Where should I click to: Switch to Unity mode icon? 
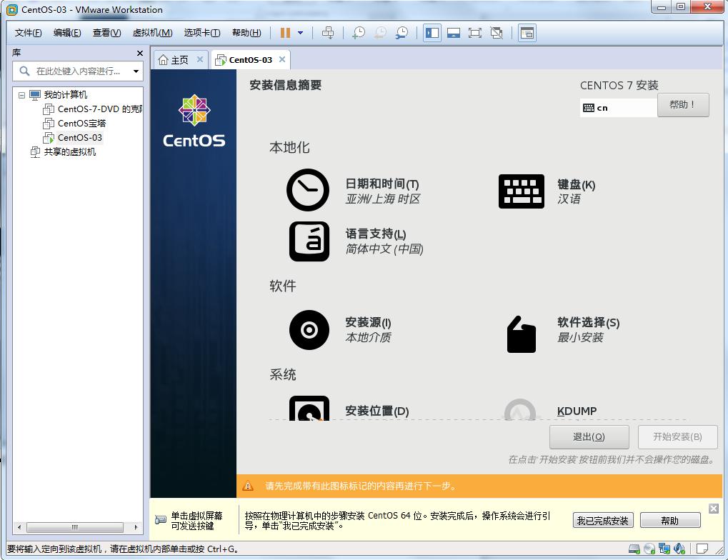[x=497, y=33]
